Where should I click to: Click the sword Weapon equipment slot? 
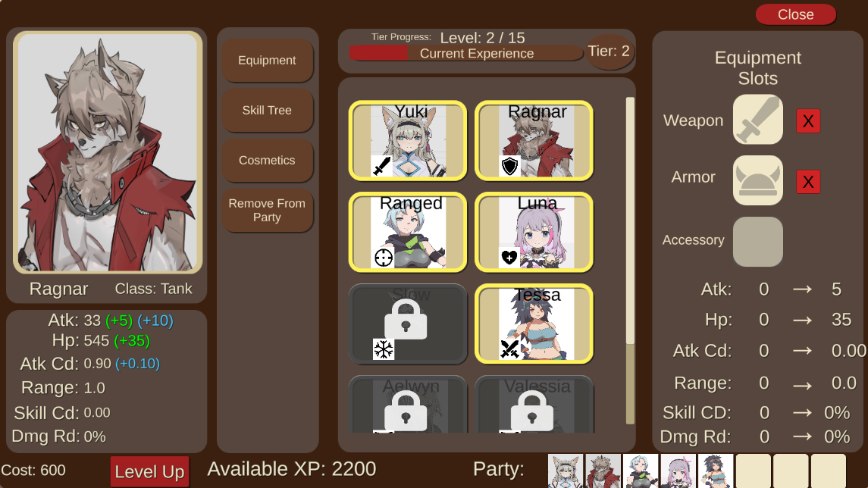pos(758,120)
